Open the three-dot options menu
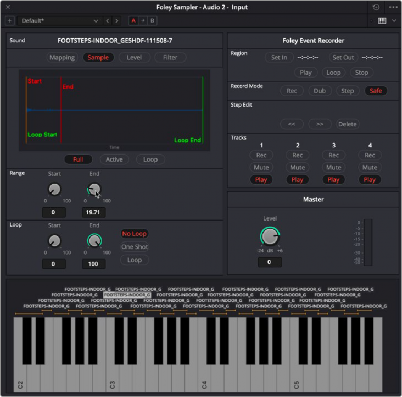This screenshot has width=402, height=397. 393,7
